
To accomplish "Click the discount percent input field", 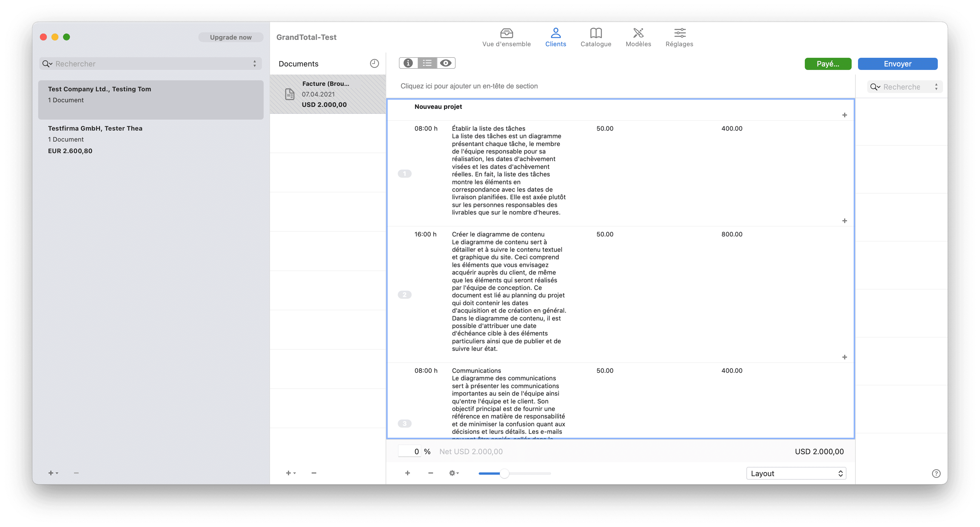I will [x=409, y=451].
